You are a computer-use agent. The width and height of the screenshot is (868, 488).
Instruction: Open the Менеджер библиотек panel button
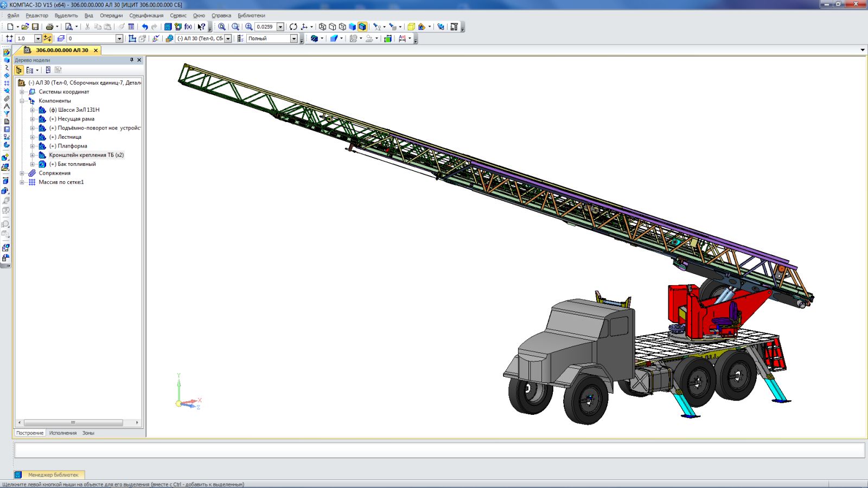(53, 475)
